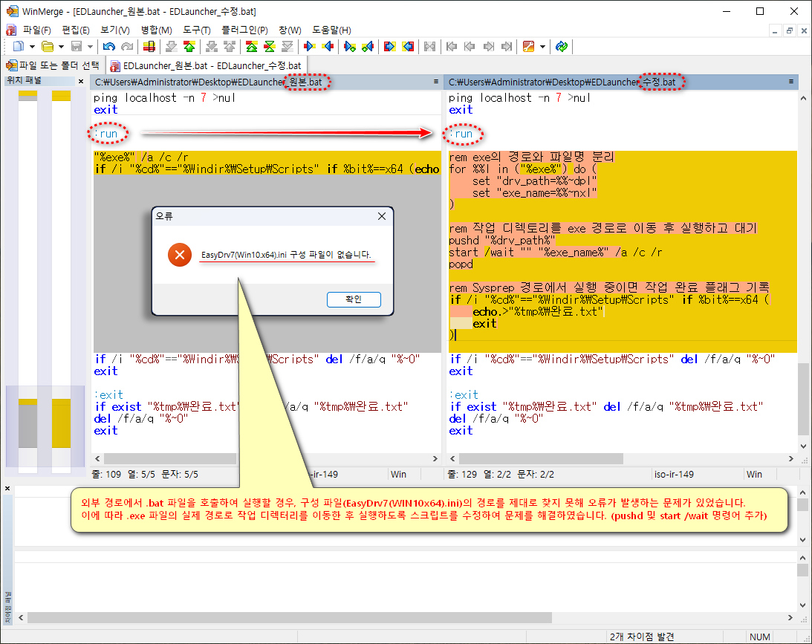Create a new blank comparison document
Viewport: 812px width, 644px height.
pos(18,47)
